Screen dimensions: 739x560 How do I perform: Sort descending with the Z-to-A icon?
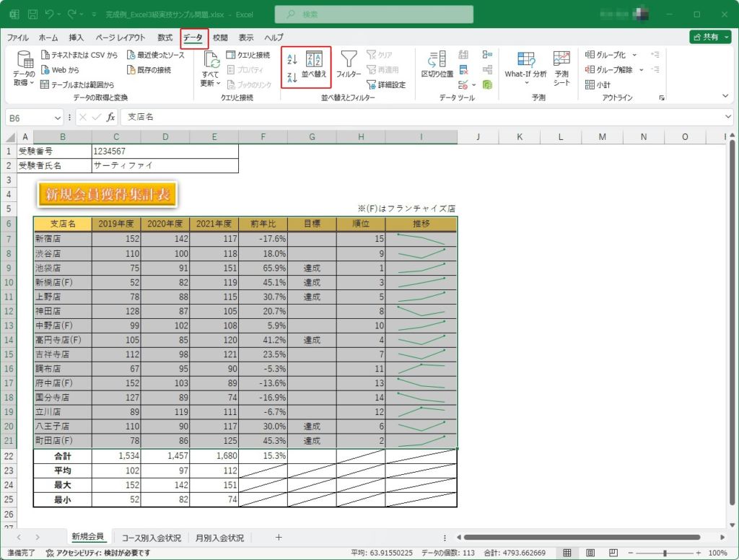292,77
